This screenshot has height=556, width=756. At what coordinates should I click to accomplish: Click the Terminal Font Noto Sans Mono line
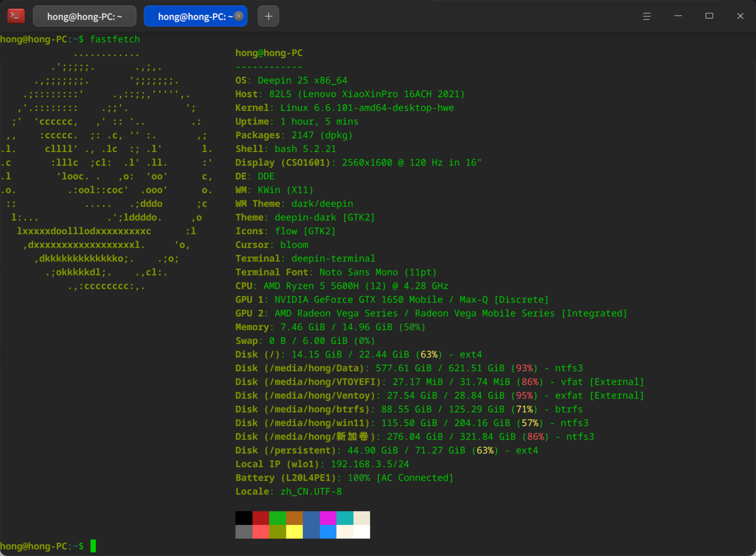[336, 272]
